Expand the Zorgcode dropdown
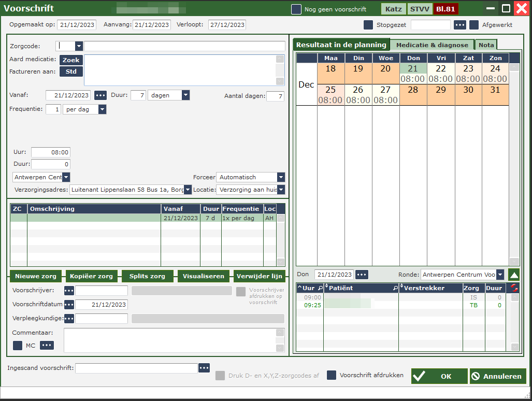The height and width of the screenshot is (401, 532). (79, 46)
